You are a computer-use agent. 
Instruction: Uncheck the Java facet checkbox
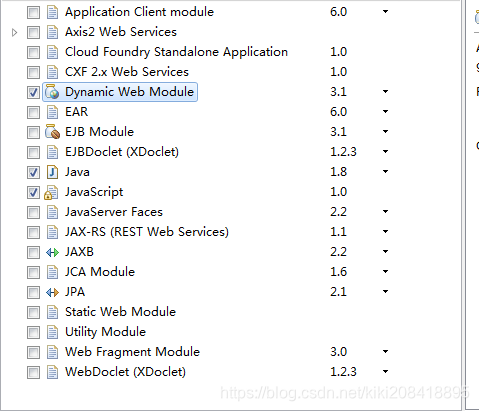[33, 172]
